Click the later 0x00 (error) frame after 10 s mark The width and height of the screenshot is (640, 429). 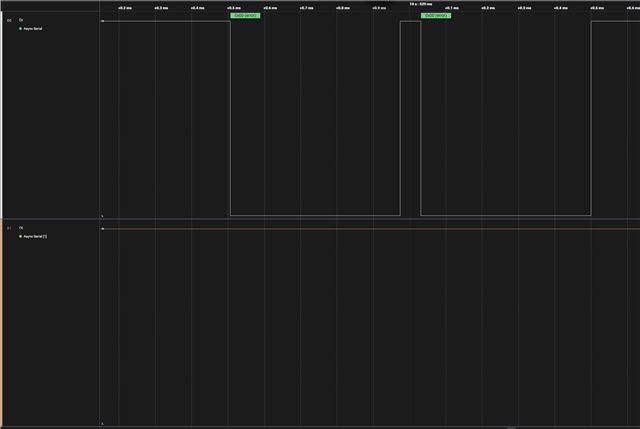click(x=436, y=16)
